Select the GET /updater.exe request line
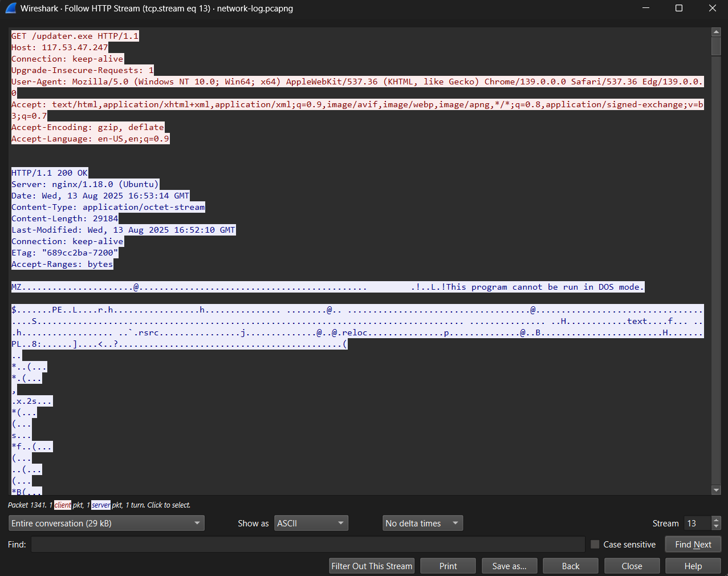The width and height of the screenshot is (728, 576). (75, 36)
